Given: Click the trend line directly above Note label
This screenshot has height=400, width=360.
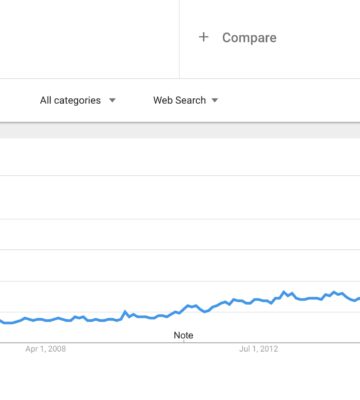Looking at the screenshot, I should click(x=183, y=309).
